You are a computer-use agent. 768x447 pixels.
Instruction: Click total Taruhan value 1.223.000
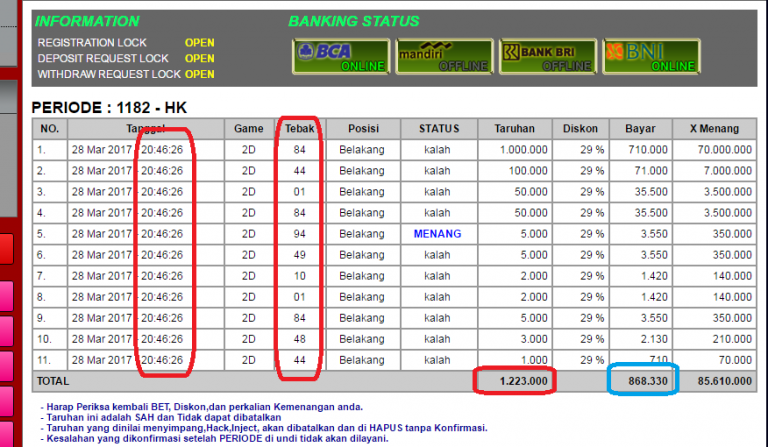tap(522, 381)
